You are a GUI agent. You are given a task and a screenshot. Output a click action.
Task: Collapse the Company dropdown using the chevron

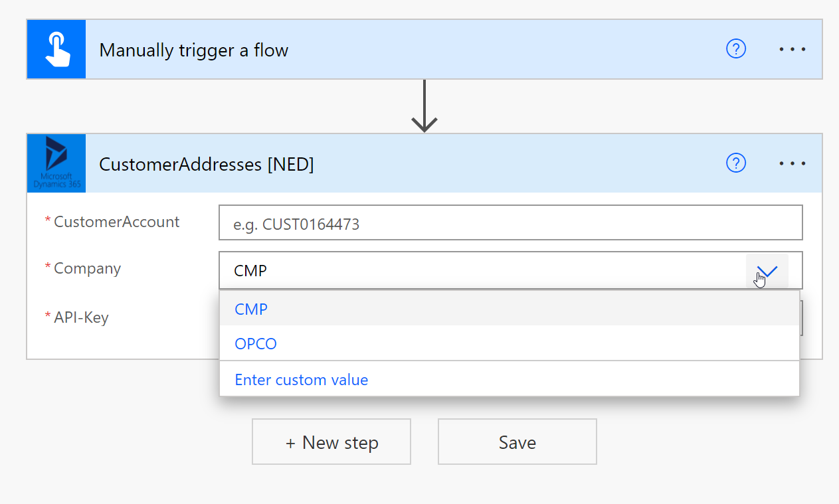tap(767, 270)
